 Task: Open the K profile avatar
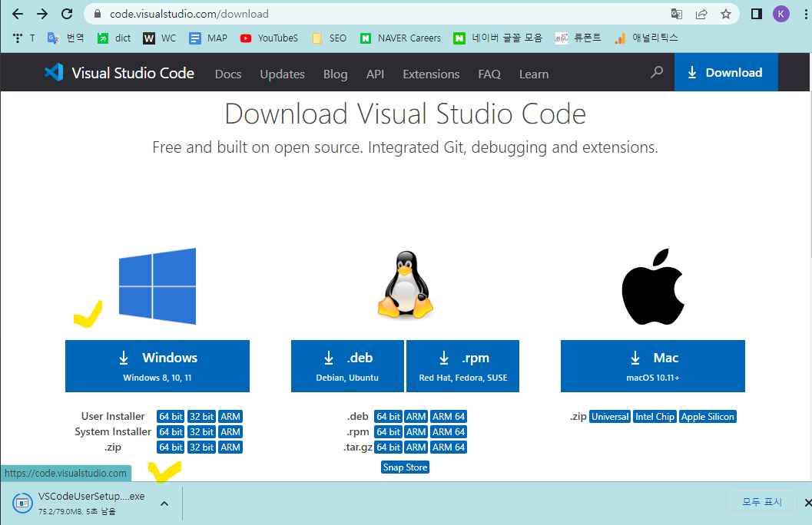pos(781,14)
